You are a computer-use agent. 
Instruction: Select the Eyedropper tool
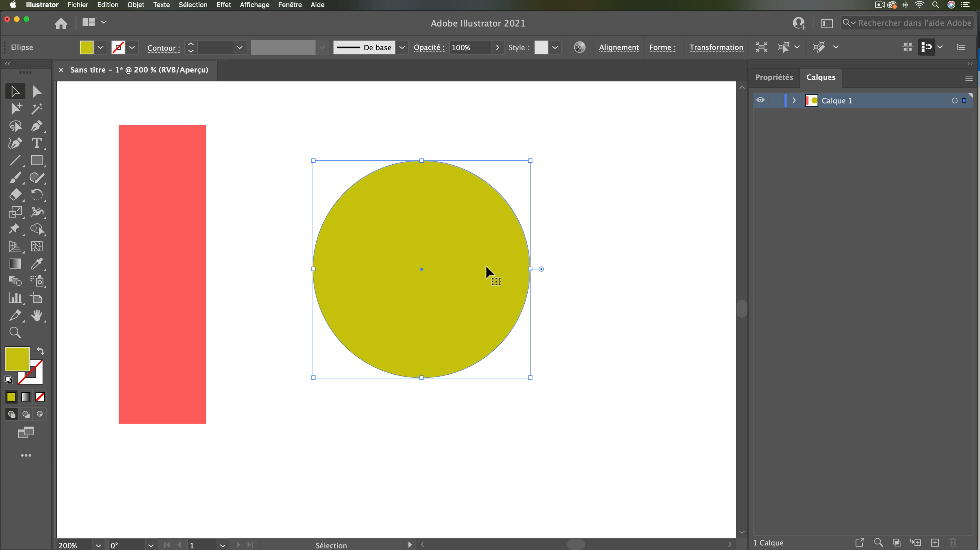click(36, 264)
